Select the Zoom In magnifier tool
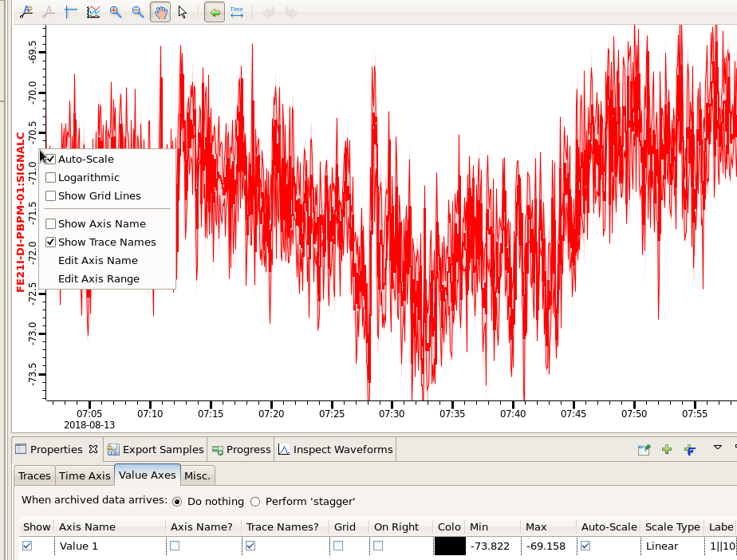The width and height of the screenshot is (737, 560). [115, 12]
